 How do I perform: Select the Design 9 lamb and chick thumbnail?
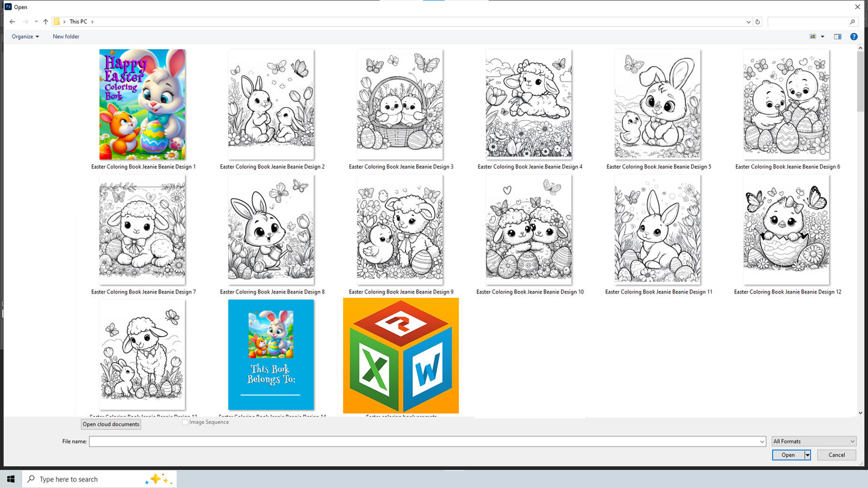(x=400, y=229)
